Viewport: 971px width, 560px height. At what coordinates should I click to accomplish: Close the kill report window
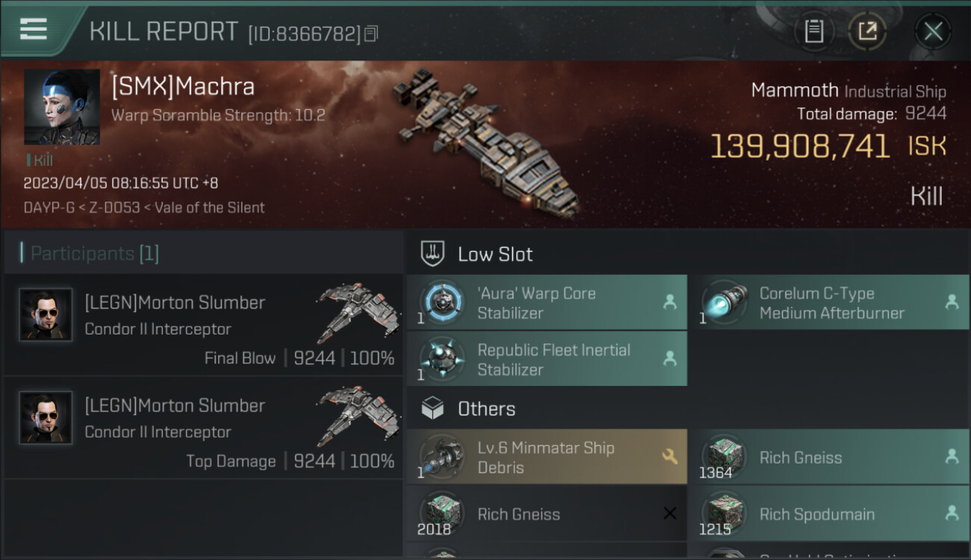coord(933,31)
